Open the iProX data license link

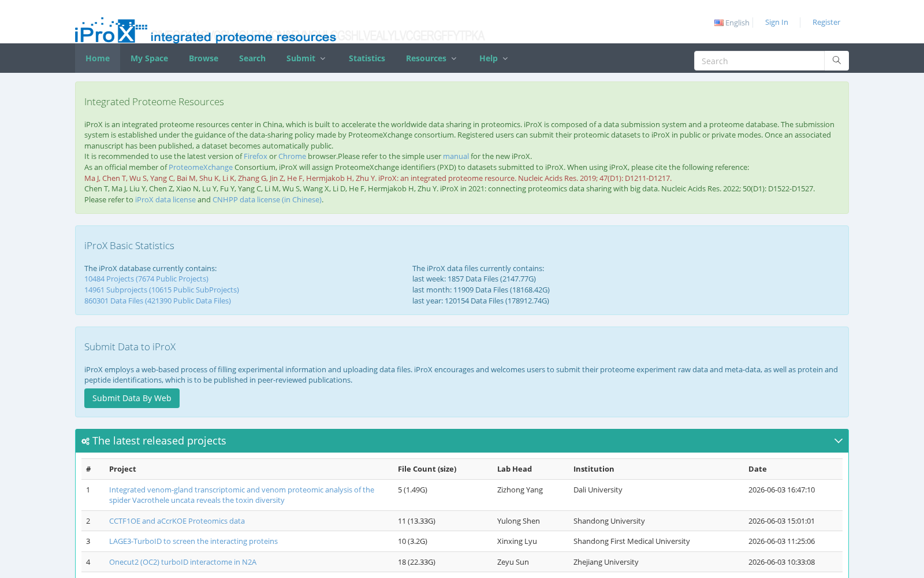tap(165, 199)
